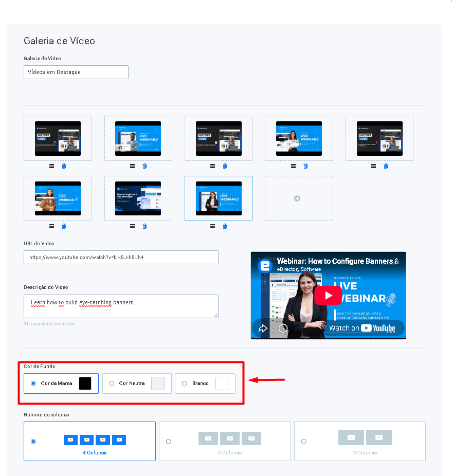Delete the first video thumbnail with its trash icon

pyautogui.click(x=64, y=166)
